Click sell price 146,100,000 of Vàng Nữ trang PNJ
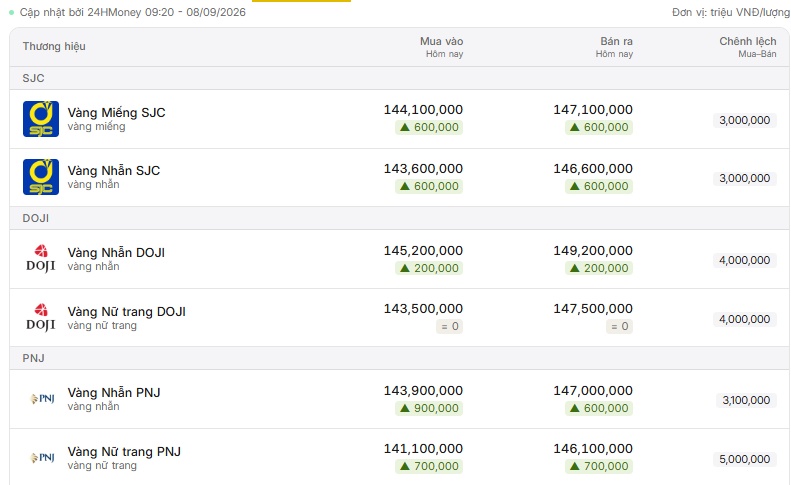Screen dimensions: 791x485 [593, 449]
